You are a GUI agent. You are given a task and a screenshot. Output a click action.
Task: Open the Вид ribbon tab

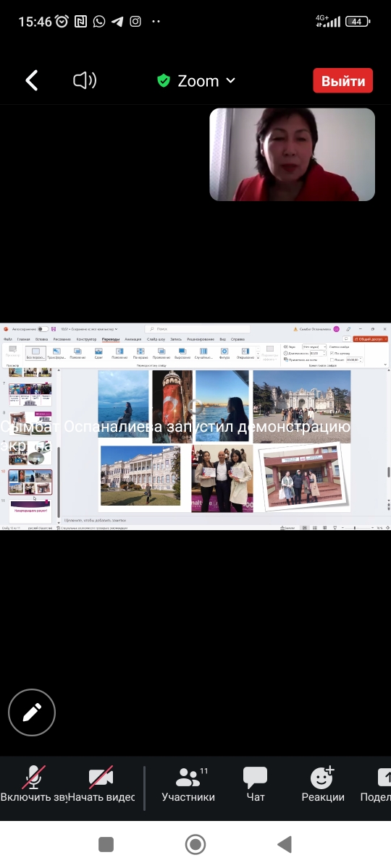click(223, 339)
